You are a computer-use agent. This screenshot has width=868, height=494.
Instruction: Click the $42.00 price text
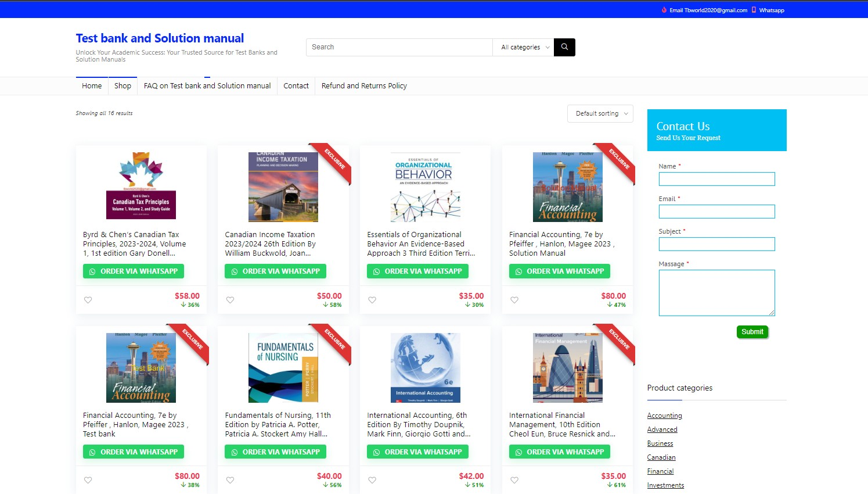pos(471,476)
